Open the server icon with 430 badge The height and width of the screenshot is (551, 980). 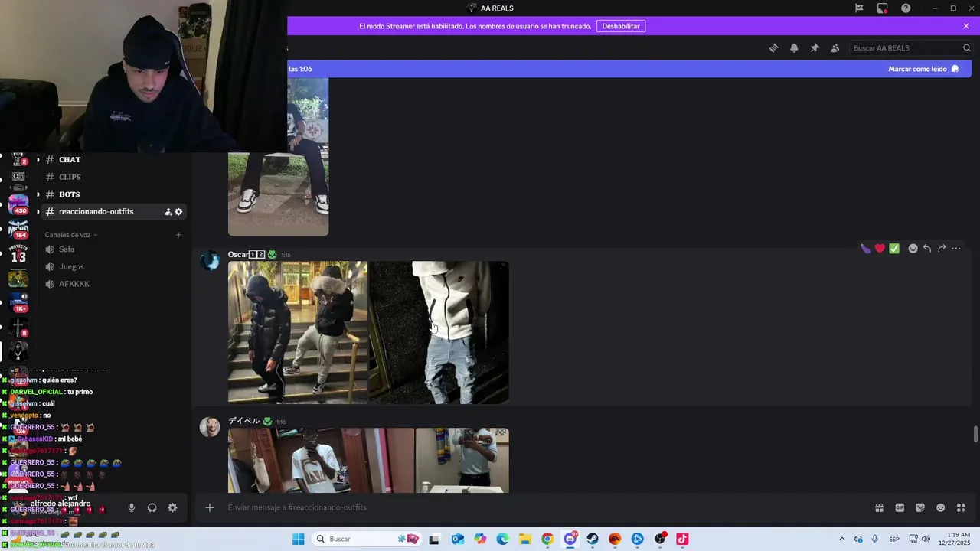click(18, 204)
